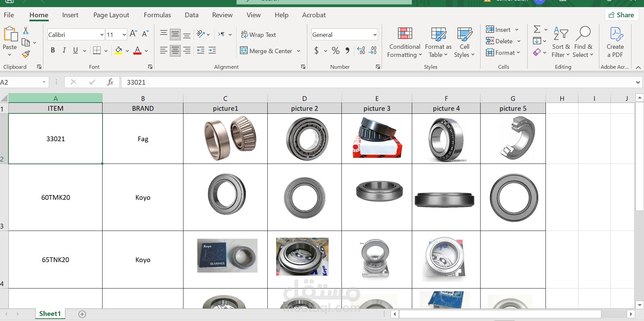This screenshot has height=321, width=644.
Task: Click the Format Painter brush icon
Action: 26,54
